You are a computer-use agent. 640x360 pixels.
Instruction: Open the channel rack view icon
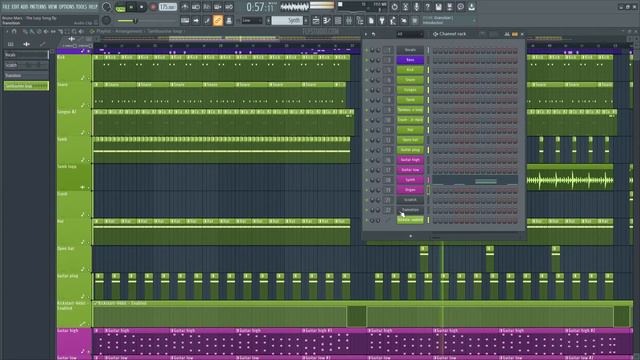338,20
